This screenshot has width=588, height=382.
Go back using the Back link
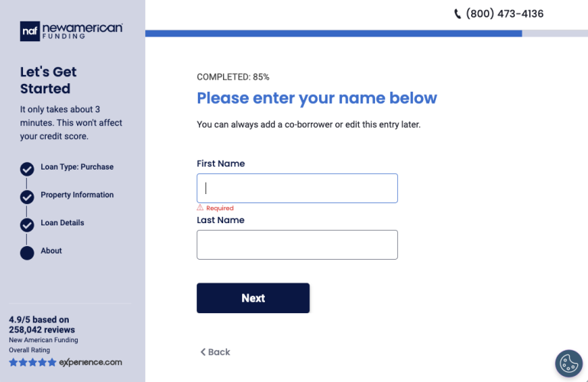215,352
